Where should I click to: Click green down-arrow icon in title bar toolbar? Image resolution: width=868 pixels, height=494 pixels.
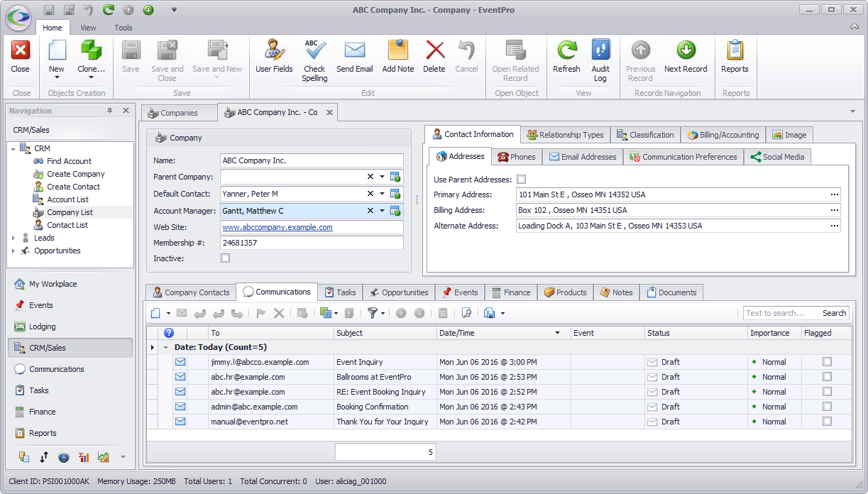click(148, 10)
